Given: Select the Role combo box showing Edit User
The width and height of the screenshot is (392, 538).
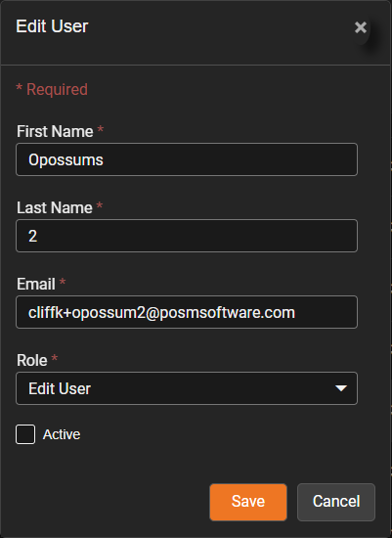Looking at the screenshot, I should tap(187, 388).
